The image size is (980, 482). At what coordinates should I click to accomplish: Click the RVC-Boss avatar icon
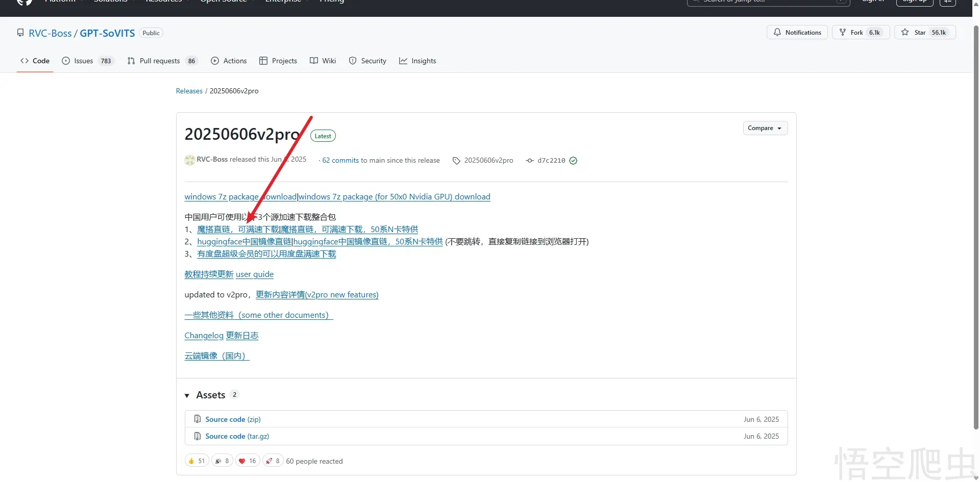tap(189, 160)
